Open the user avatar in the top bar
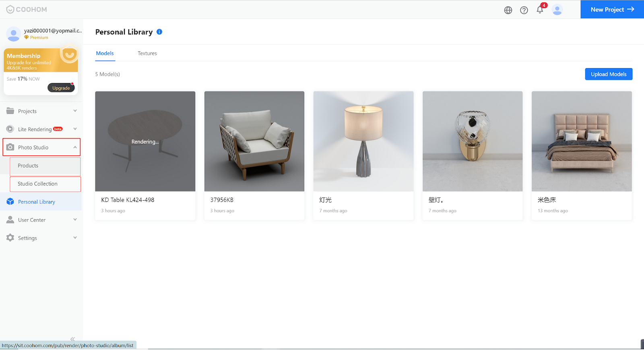Screen dimensions: 644x350 pos(557,10)
